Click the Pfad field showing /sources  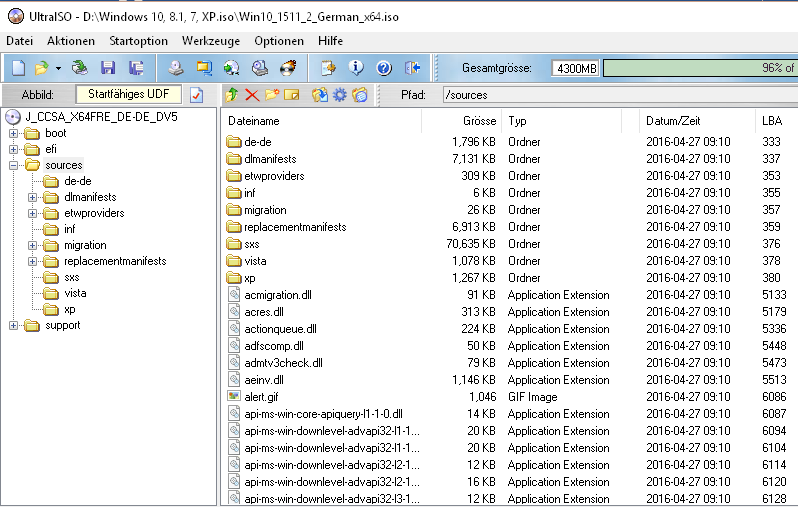point(620,95)
